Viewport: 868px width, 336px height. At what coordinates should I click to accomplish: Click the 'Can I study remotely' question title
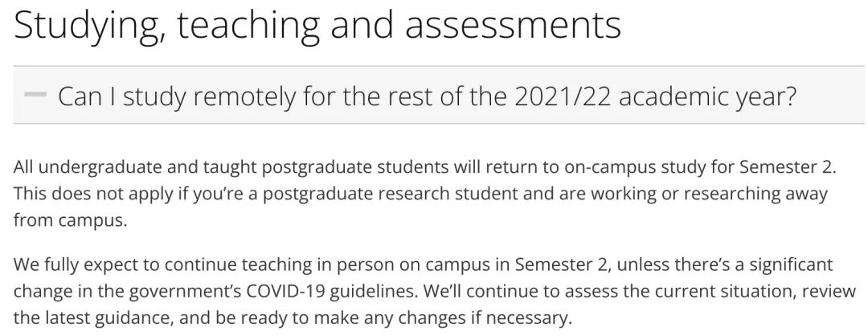427,97
